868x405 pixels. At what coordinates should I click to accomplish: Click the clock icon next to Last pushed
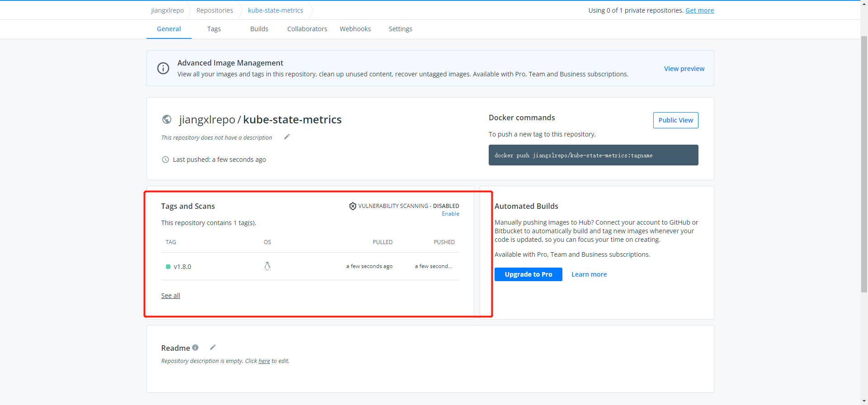pos(165,160)
